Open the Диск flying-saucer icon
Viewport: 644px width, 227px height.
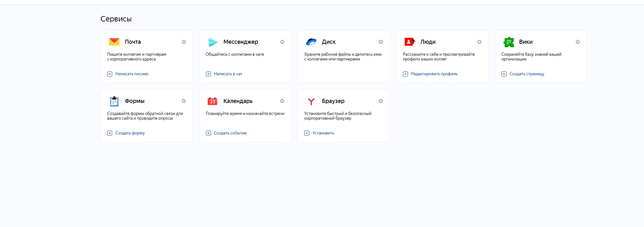tap(311, 42)
